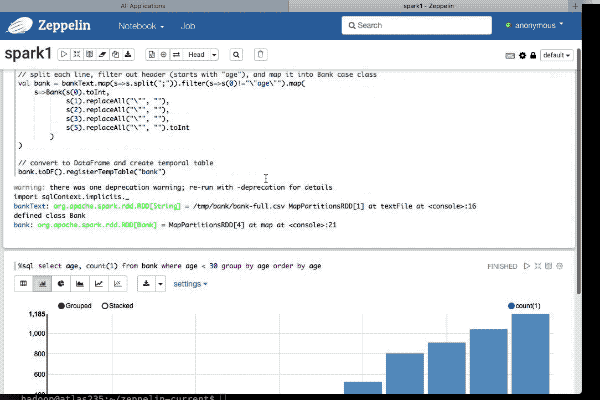Open the Notebook menu
The image size is (600, 400).
point(141,26)
